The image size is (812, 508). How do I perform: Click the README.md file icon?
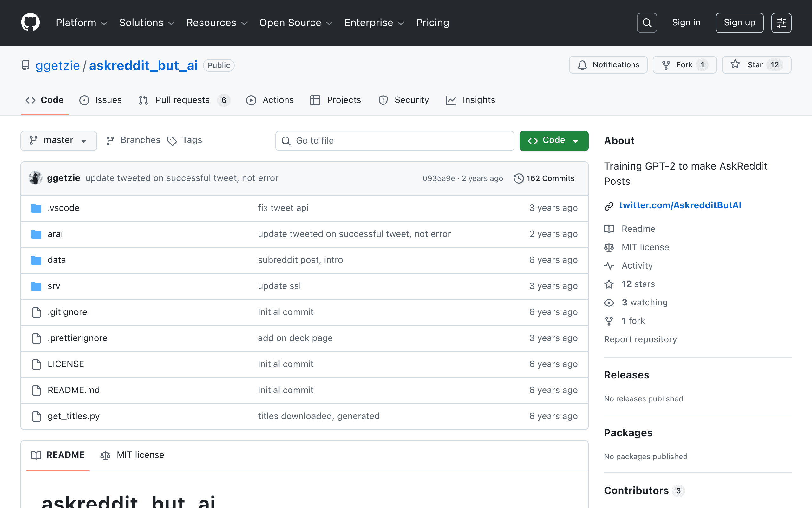click(36, 391)
